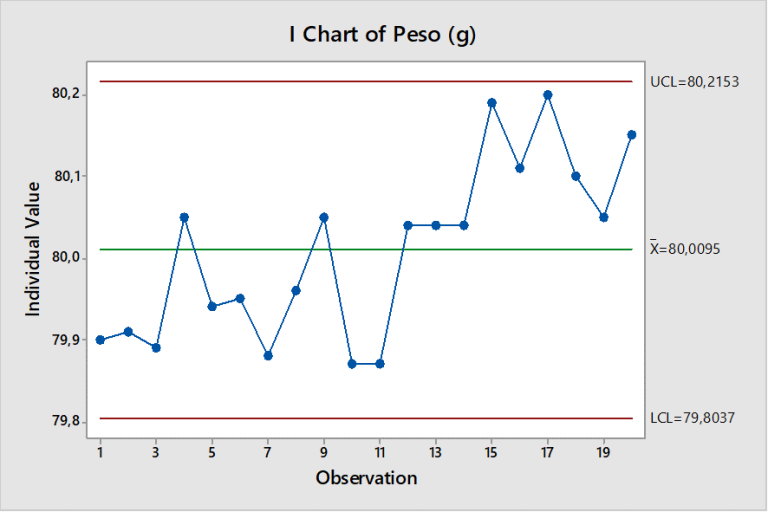Select the first data point at observation 1

click(100, 340)
